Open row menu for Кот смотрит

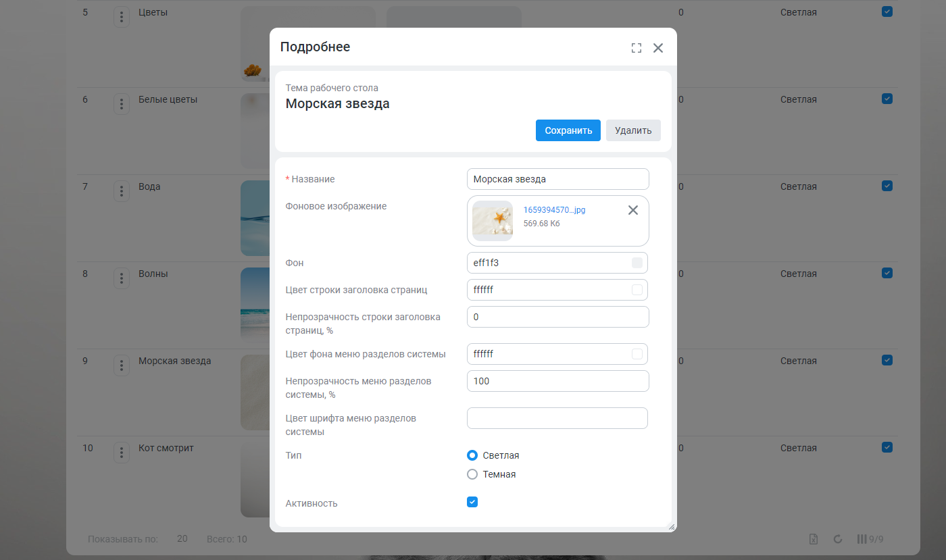coord(122,453)
